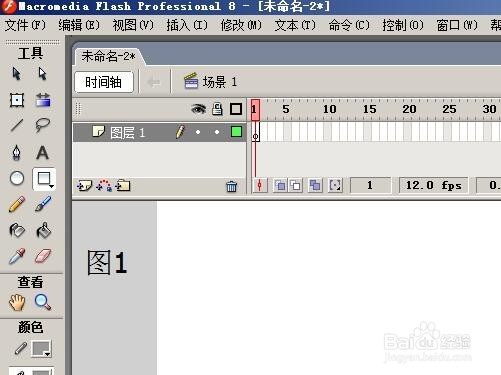Click frame 20 on the timeline ruler
Viewport: 501px width, 375px height.
pos(408,109)
